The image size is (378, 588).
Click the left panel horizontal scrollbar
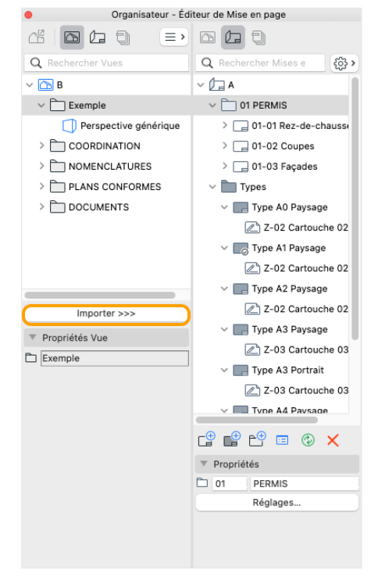[x=100, y=296]
